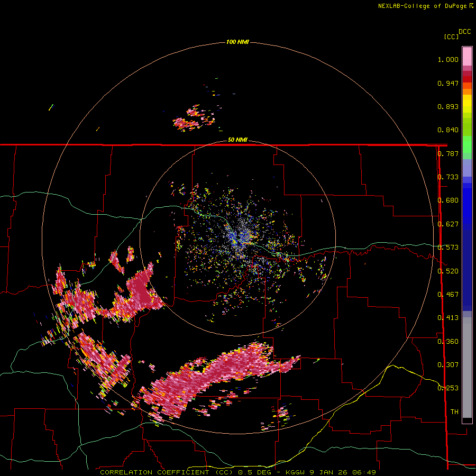Click the 0.733 value on the color scale
Image resolution: width=476 pixels, height=476 pixels.
[448, 177]
